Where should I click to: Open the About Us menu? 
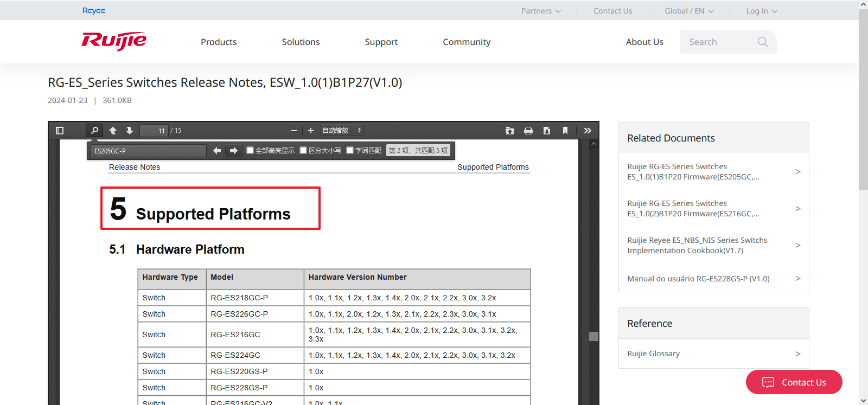pyautogui.click(x=644, y=42)
